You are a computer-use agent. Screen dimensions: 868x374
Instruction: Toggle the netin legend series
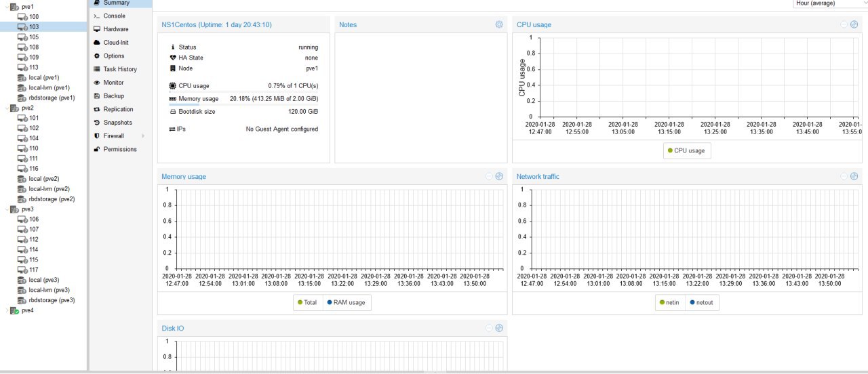[669, 302]
